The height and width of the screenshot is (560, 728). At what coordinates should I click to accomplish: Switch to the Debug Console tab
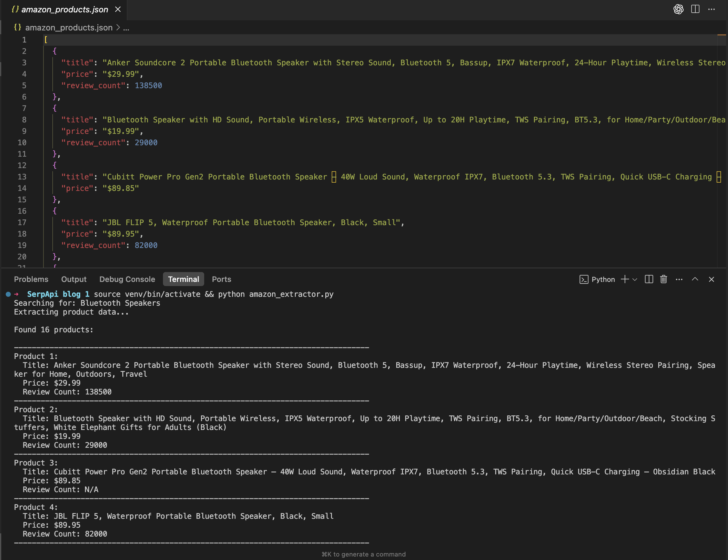pyautogui.click(x=127, y=279)
